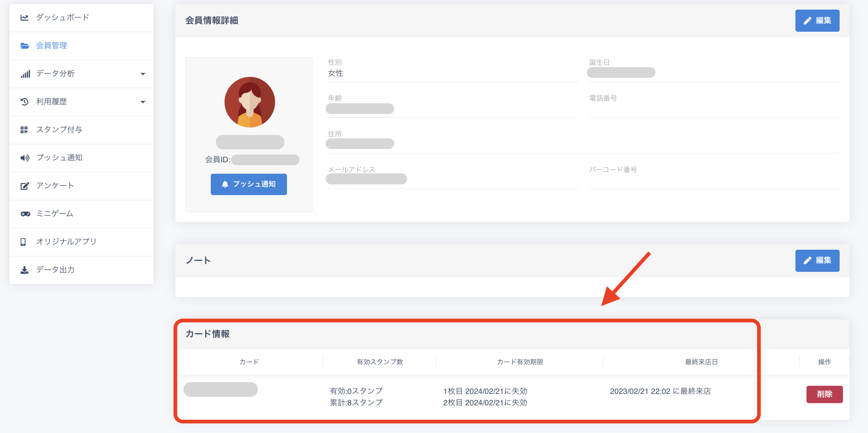Screen dimensions: 868x433
Task: Open the ダッシュボード menu item
Action: (x=63, y=17)
